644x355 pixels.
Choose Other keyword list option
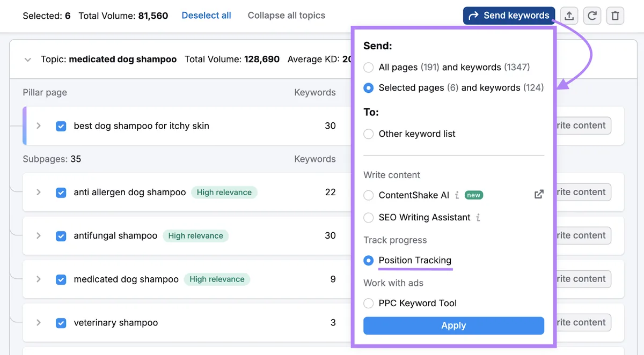click(369, 134)
